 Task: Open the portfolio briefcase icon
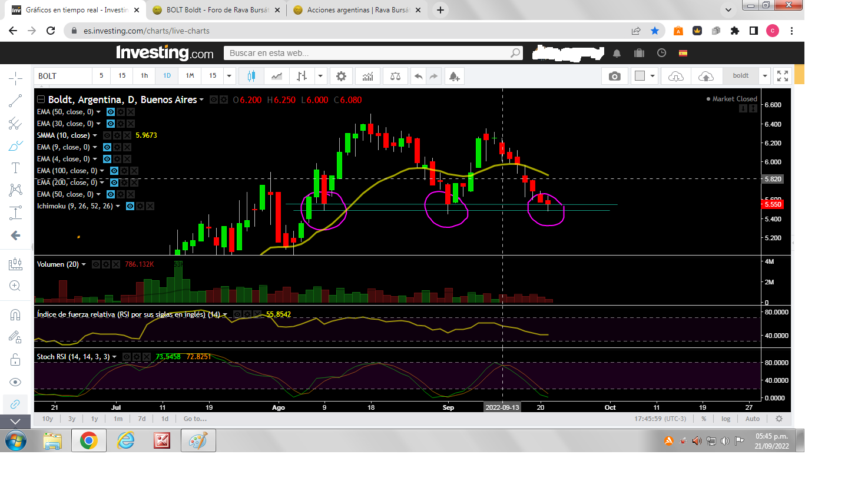(x=639, y=53)
